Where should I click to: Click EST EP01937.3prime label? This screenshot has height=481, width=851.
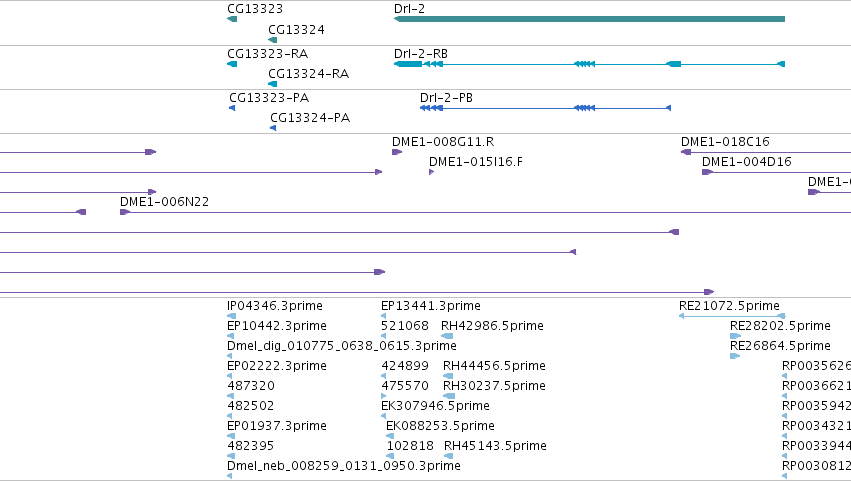(x=277, y=426)
